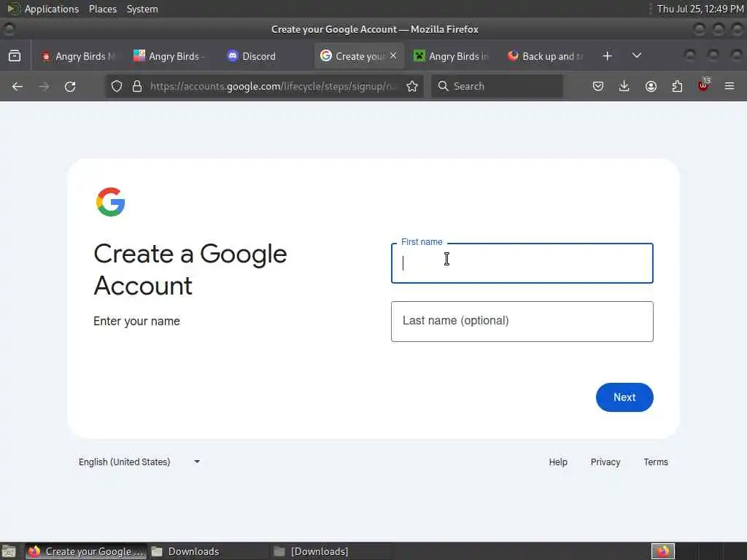Click the clock Thu Jul 25, 12:49 PM
This screenshot has height=560, width=747.
coord(700,9)
